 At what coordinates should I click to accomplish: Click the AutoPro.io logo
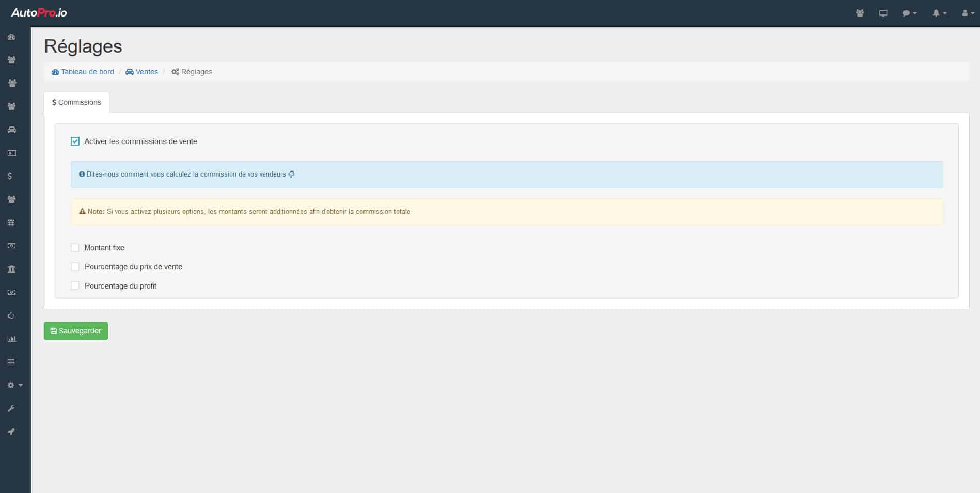pyautogui.click(x=39, y=13)
